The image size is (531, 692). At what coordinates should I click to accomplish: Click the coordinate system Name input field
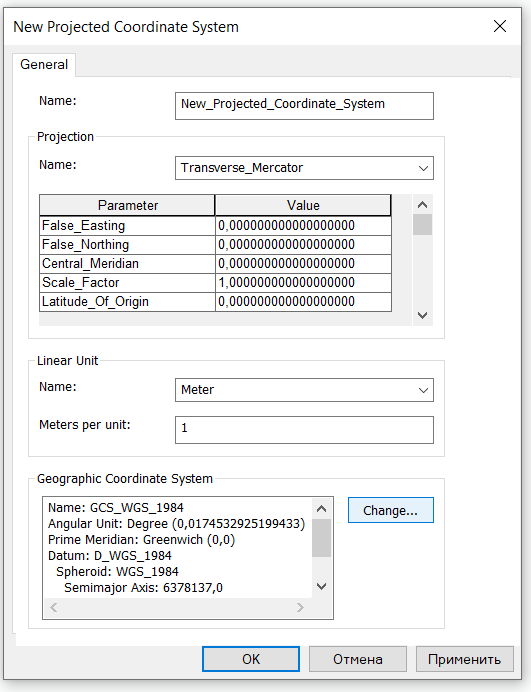(x=304, y=105)
